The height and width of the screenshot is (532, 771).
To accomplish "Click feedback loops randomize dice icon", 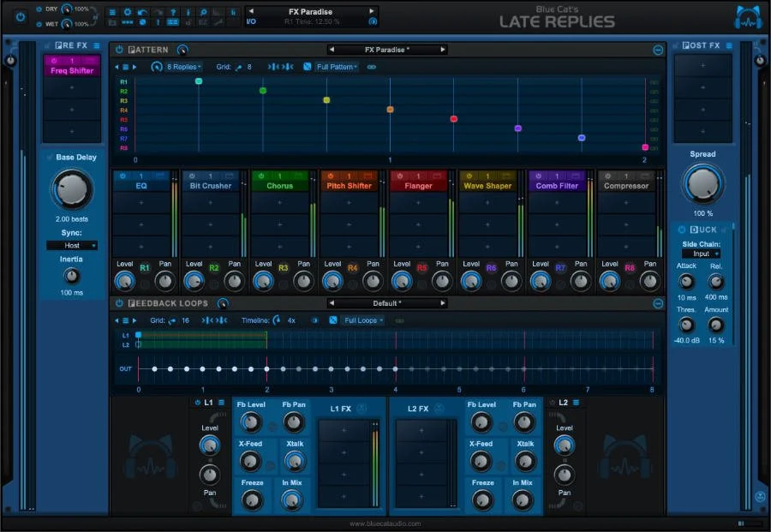I will point(333,320).
